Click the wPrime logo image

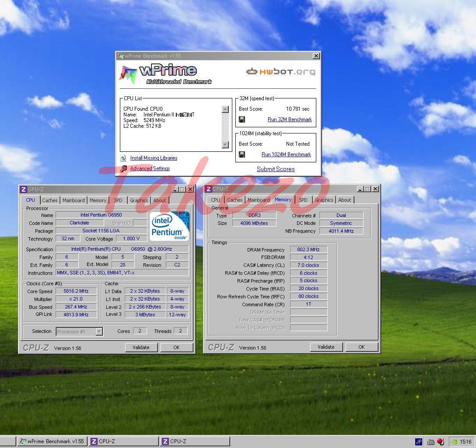(x=165, y=74)
